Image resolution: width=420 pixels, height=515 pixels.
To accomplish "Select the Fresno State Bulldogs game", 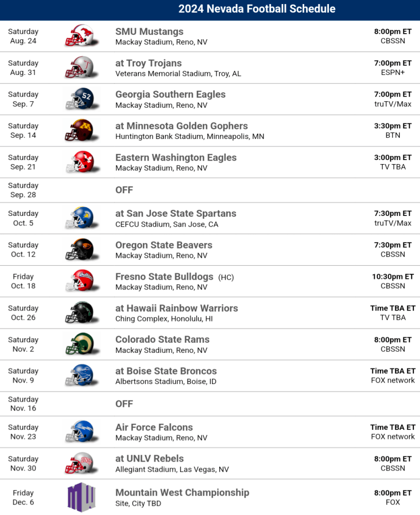I will 164,277.
